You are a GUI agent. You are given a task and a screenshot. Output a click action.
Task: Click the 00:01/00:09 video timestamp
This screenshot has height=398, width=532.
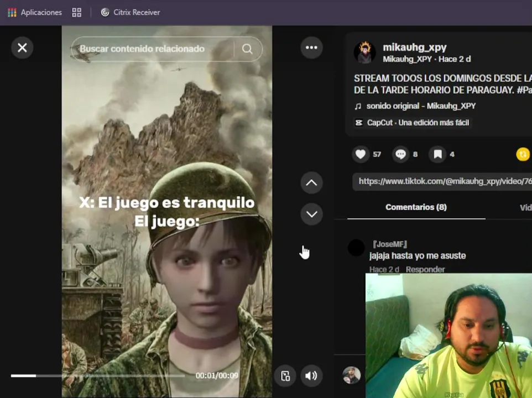(x=217, y=376)
